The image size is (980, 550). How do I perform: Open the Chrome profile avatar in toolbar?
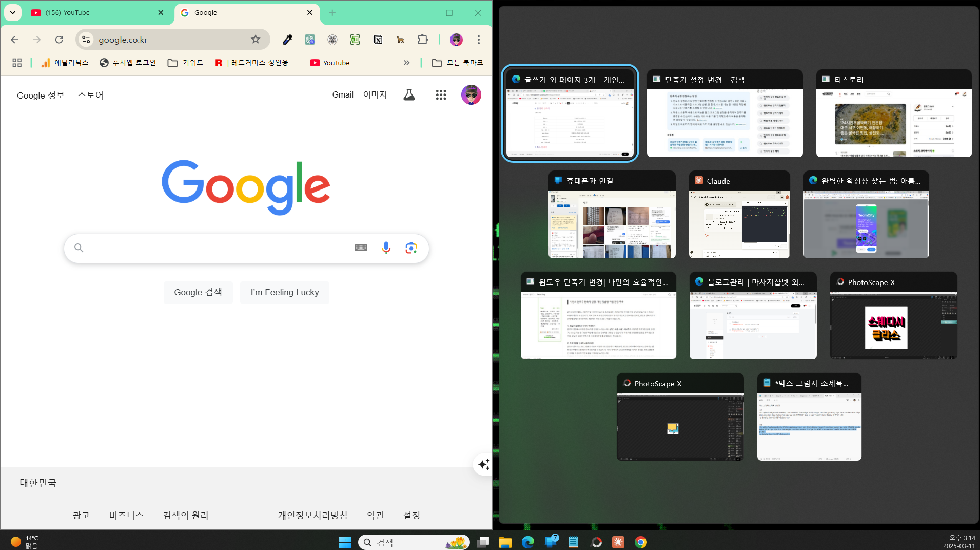click(x=456, y=40)
